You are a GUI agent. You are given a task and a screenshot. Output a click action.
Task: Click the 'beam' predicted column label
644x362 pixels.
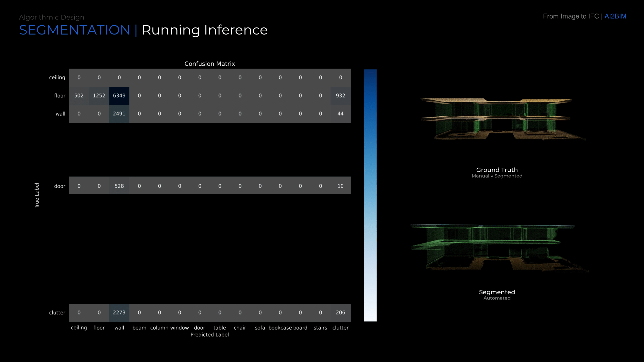(x=139, y=328)
